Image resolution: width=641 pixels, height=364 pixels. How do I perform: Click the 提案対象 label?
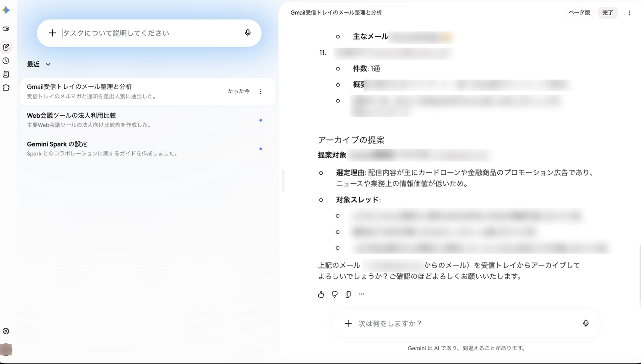(332, 155)
